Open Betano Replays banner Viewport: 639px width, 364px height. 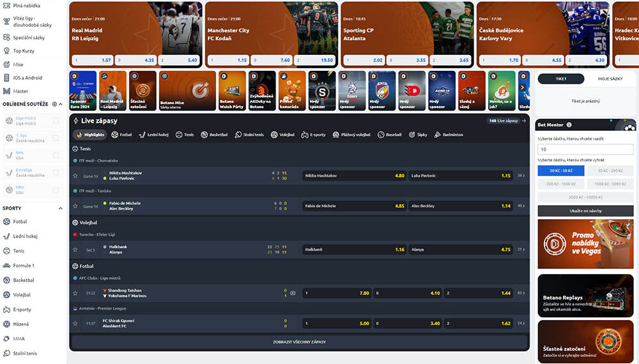tap(585, 296)
